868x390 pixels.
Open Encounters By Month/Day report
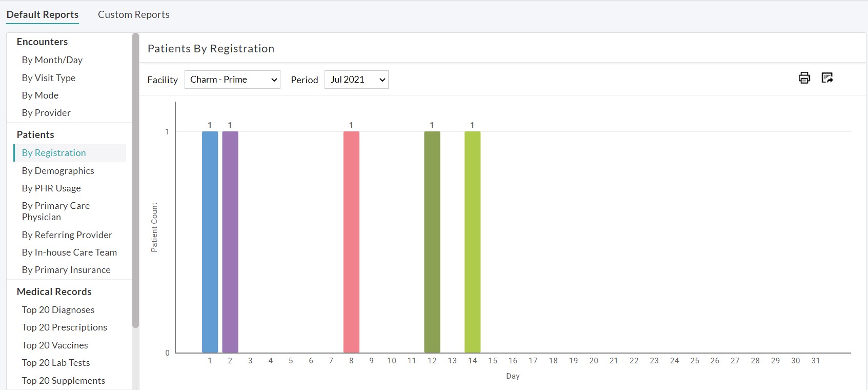pos(52,60)
